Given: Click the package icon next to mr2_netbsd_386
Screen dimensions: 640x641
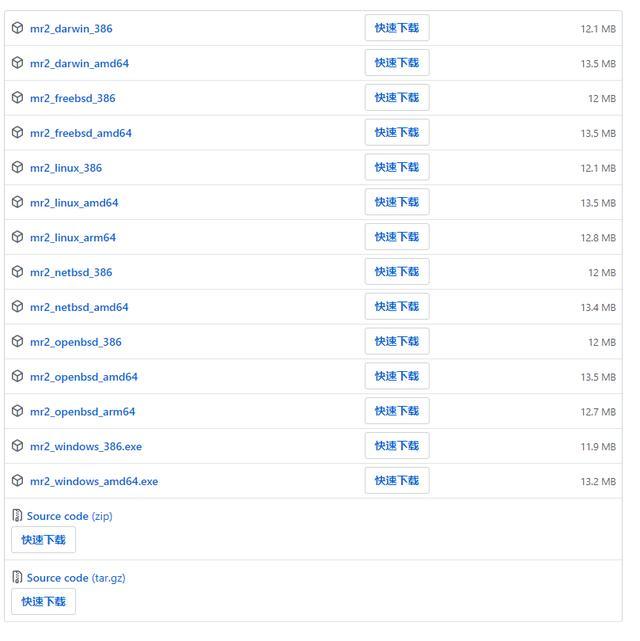Looking at the screenshot, I should pos(17,272).
